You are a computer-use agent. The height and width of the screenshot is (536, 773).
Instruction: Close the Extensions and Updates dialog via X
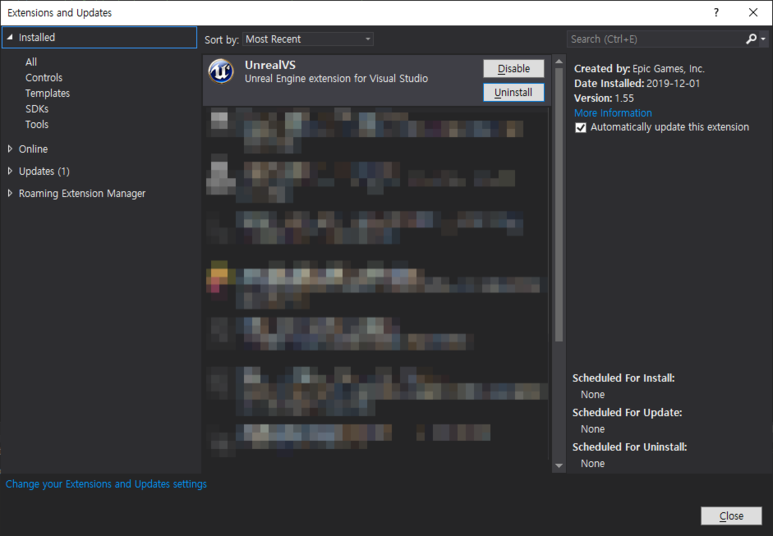[x=753, y=13]
